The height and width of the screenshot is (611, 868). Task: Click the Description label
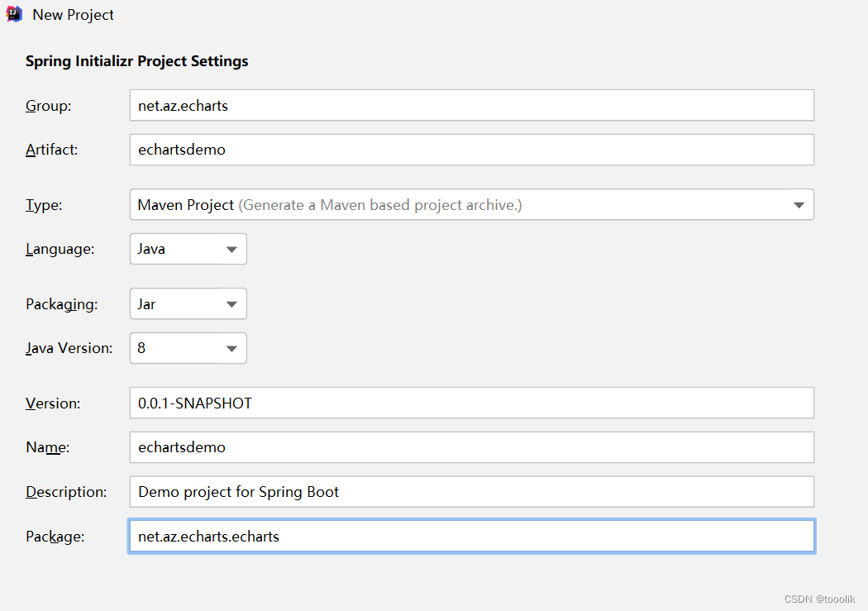(66, 492)
